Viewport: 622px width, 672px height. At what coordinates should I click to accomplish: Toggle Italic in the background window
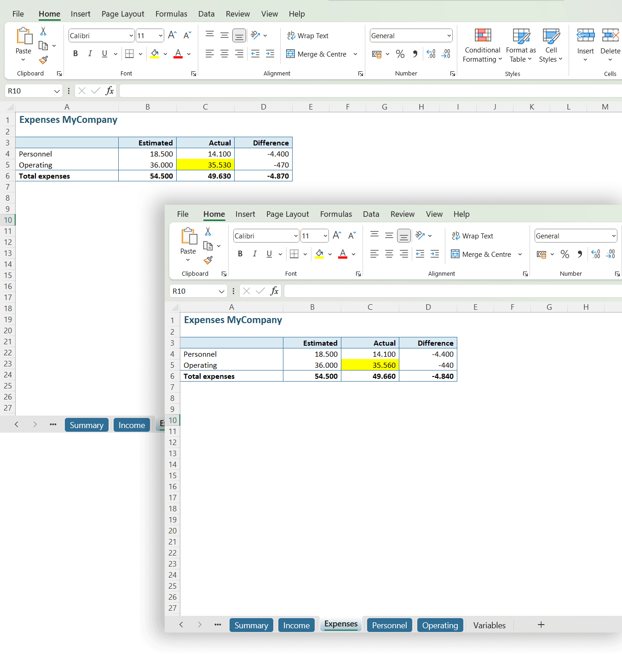coord(90,54)
